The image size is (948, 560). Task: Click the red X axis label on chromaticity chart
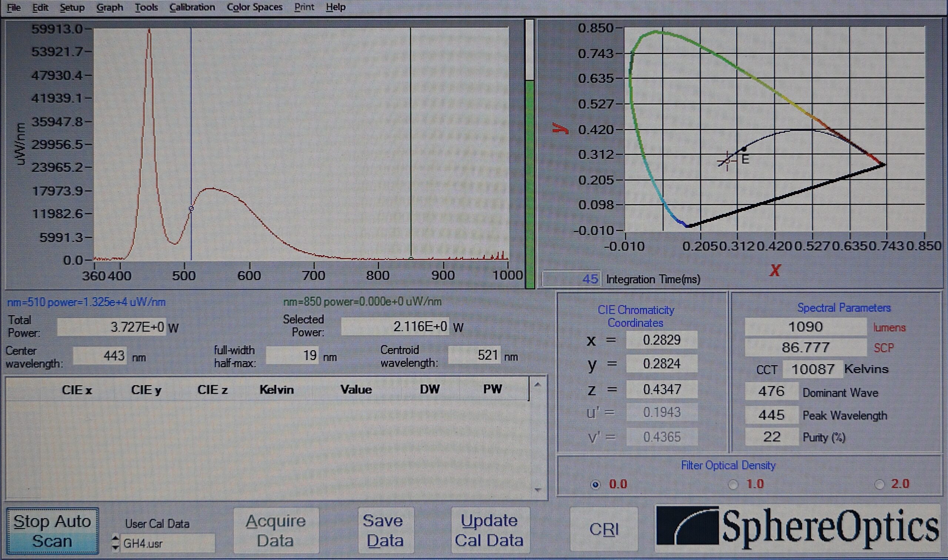[x=775, y=270]
